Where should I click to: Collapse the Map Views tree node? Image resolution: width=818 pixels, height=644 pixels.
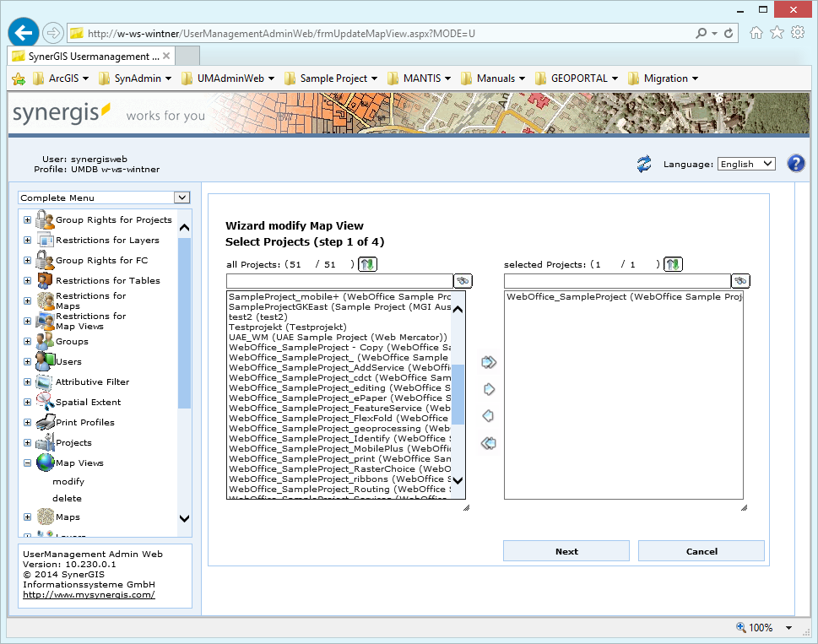click(x=26, y=463)
